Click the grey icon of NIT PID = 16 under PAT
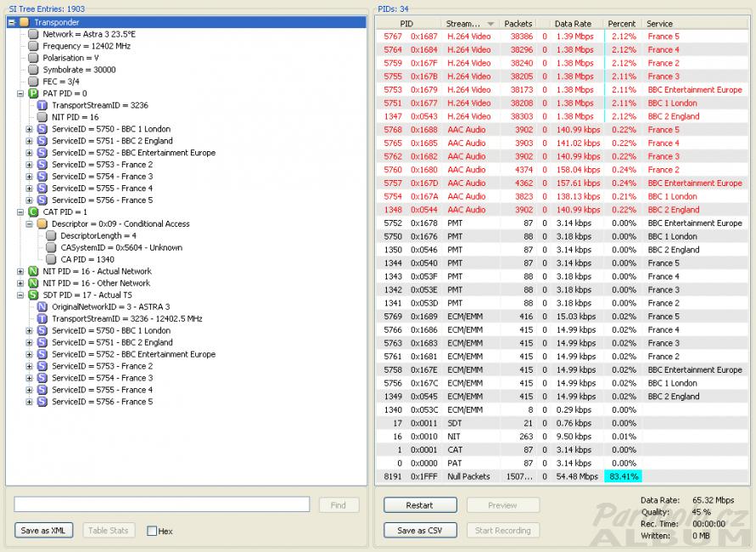 42,117
